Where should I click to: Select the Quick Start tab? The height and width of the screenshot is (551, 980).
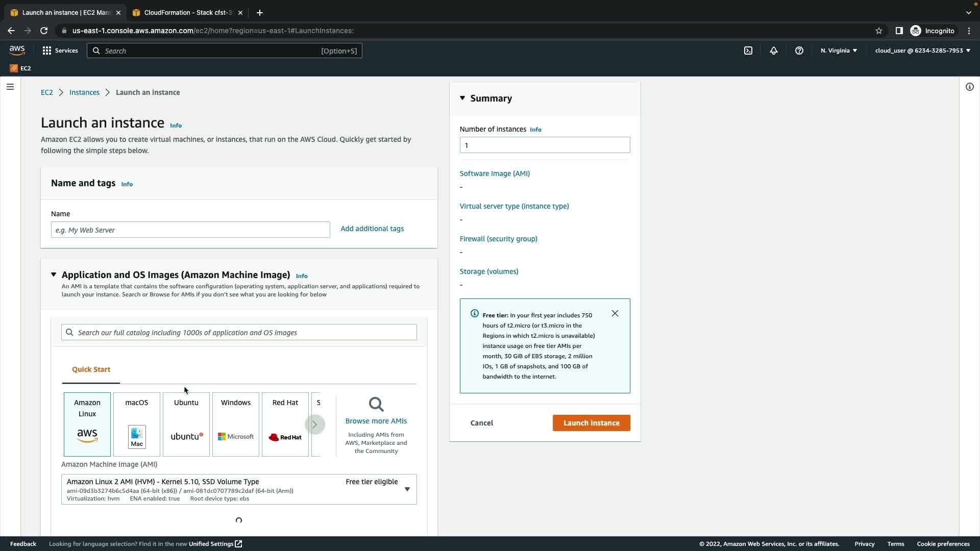tap(91, 369)
